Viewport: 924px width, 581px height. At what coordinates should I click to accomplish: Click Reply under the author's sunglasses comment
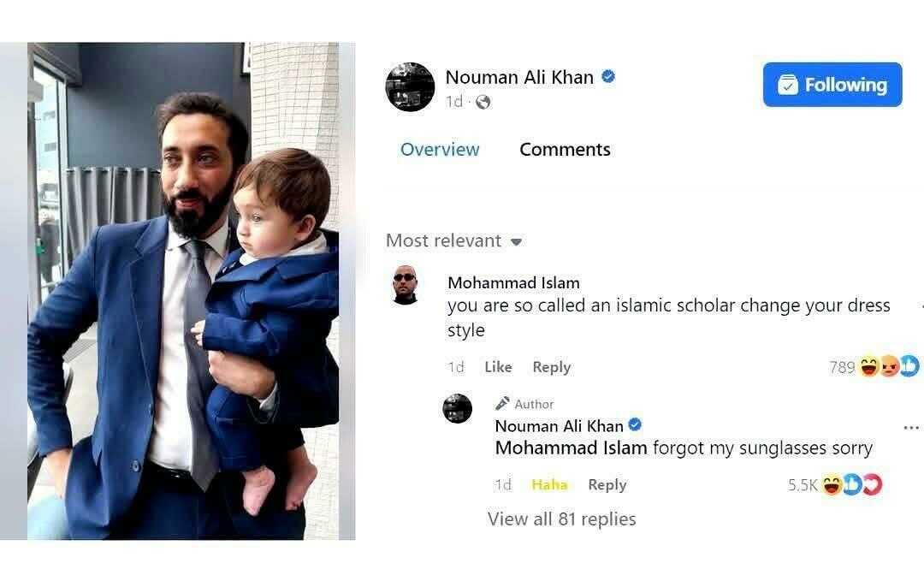(x=607, y=484)
